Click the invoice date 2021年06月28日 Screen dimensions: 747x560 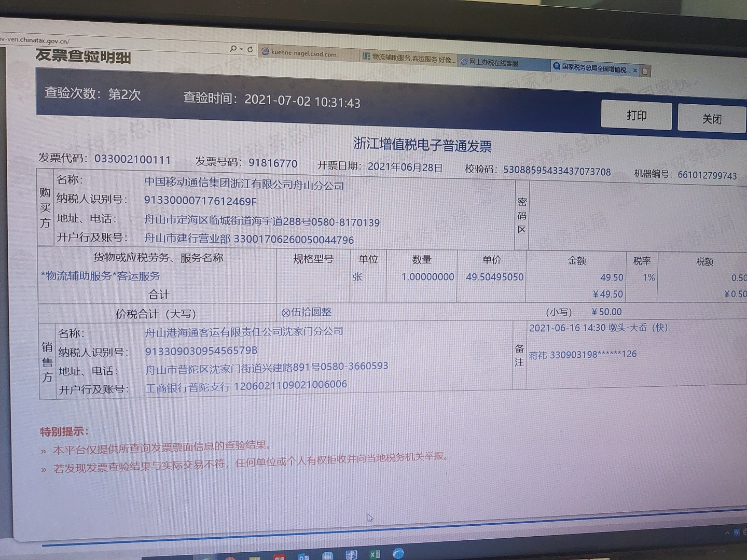[405, 167]
